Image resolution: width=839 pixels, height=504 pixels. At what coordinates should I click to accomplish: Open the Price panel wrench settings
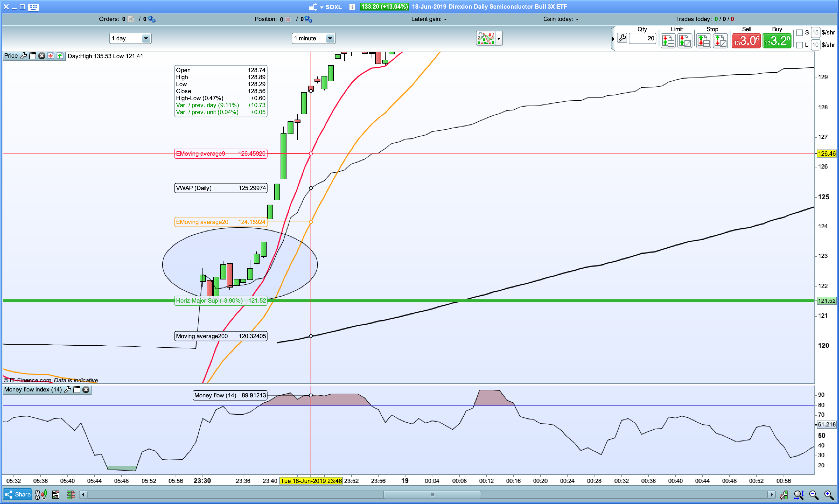tap(23, 56)
